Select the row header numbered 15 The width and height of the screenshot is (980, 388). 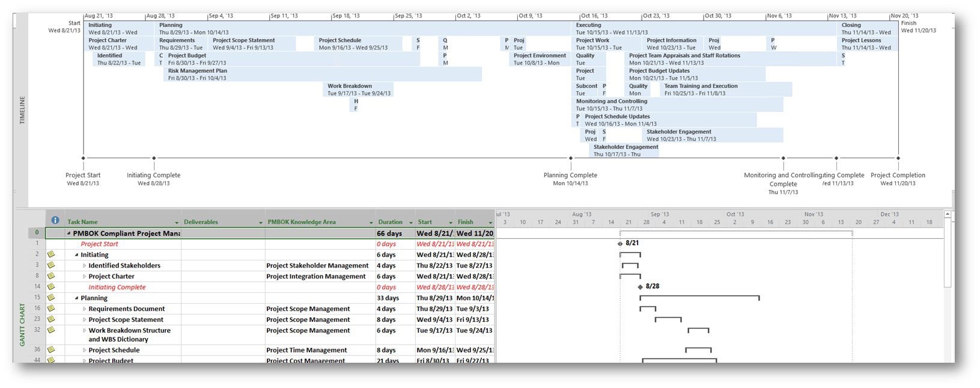click(37, 298)
